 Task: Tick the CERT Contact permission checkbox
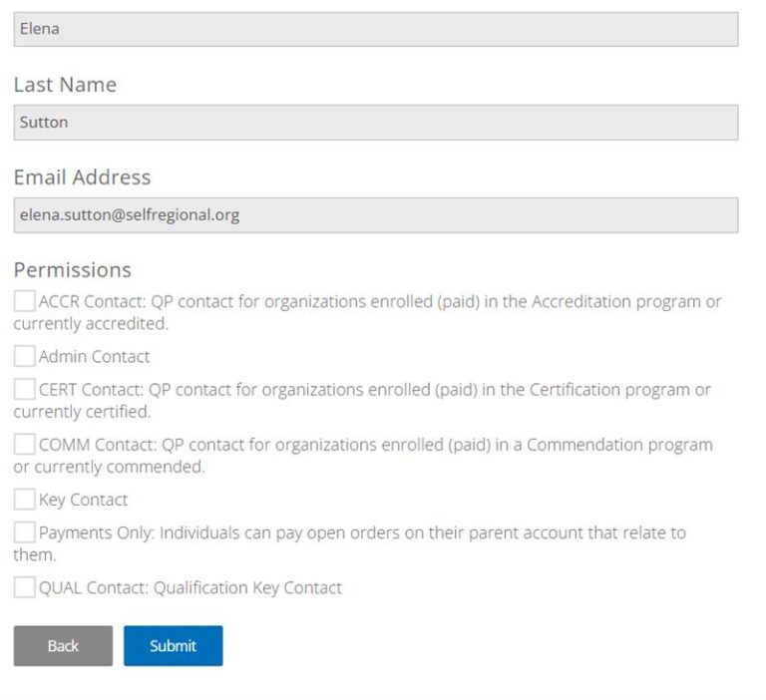click(24, 389)
